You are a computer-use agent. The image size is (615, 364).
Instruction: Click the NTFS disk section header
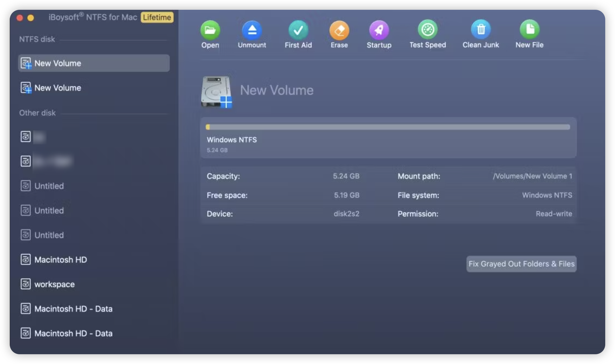pos(37,39)
